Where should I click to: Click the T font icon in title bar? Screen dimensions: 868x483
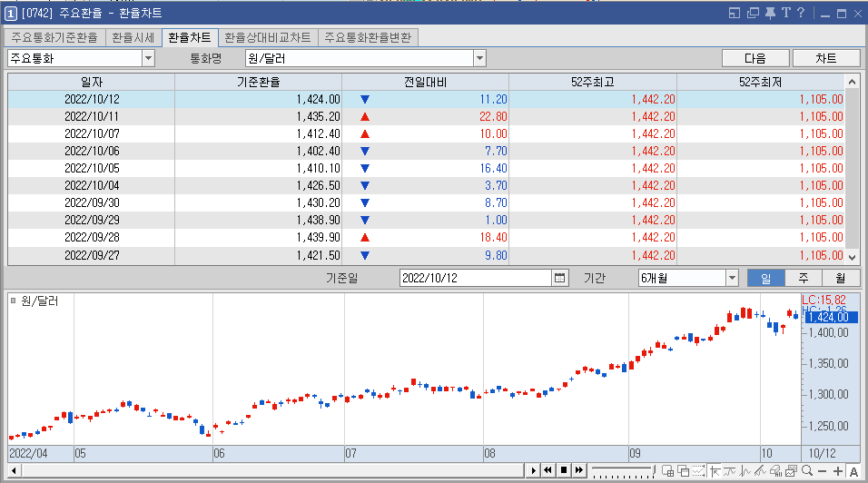786,14
